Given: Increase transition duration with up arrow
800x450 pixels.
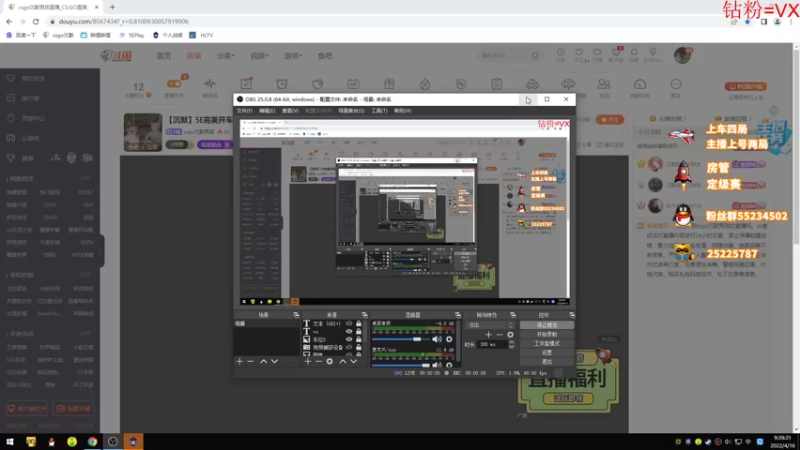Looking at the screenshot, I should point(511,342).
